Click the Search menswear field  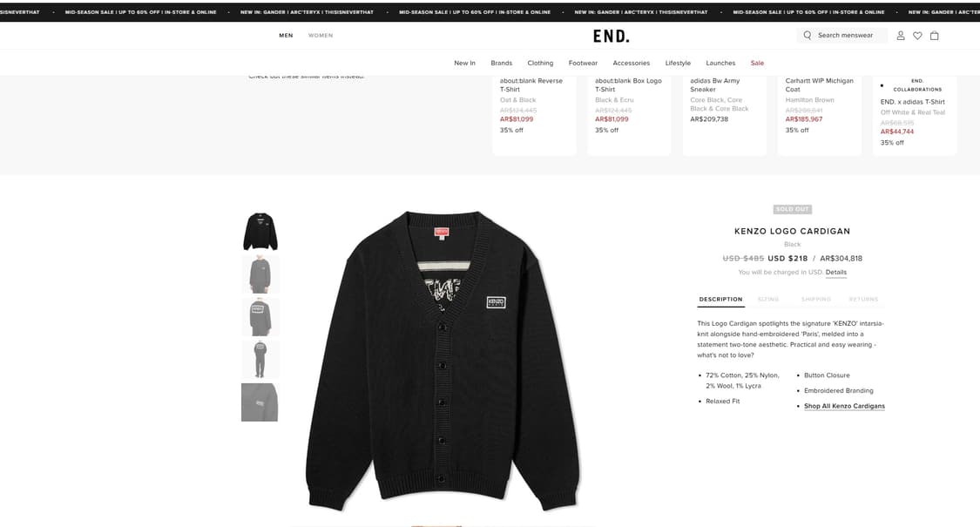841,36
